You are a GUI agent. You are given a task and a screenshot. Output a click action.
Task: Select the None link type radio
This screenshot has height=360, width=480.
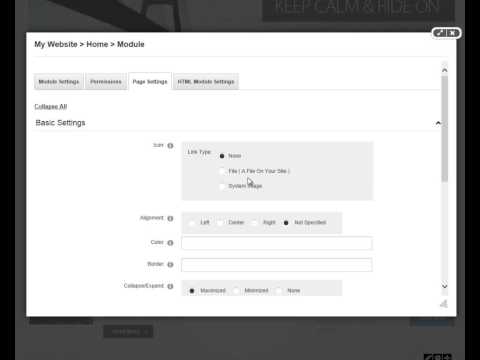(222, 156)
